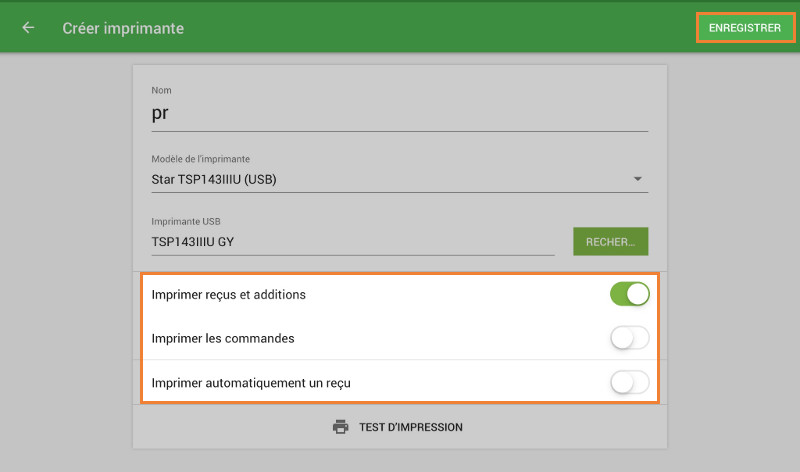Screen dimensions: 800x472
Task: Click the "Imprimante USB" field label
Action: [185, 220]
